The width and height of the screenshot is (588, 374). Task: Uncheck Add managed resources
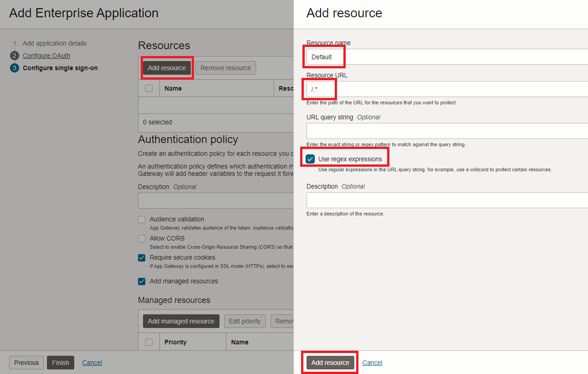(142, 281)
